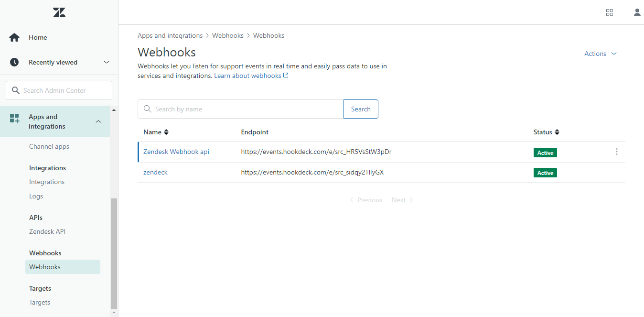Select the Home icon in sidebar

(14, 37)
